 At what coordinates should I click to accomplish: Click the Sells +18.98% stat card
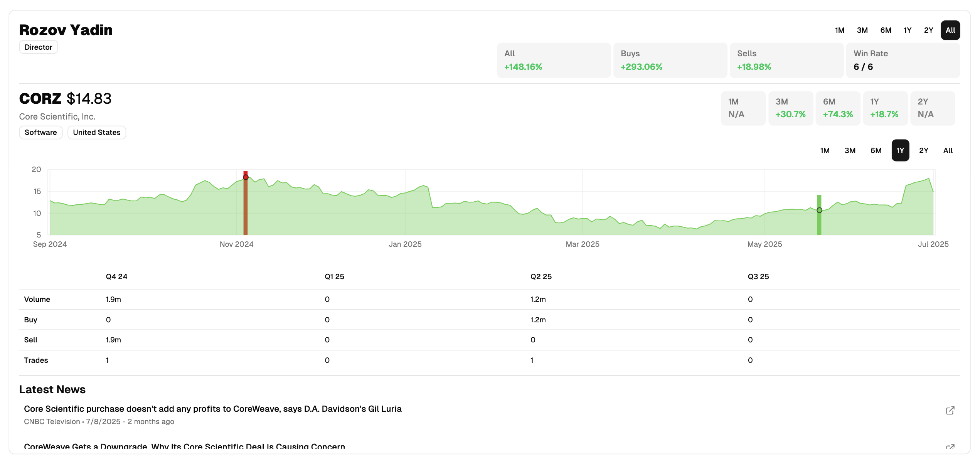[786, 60]
